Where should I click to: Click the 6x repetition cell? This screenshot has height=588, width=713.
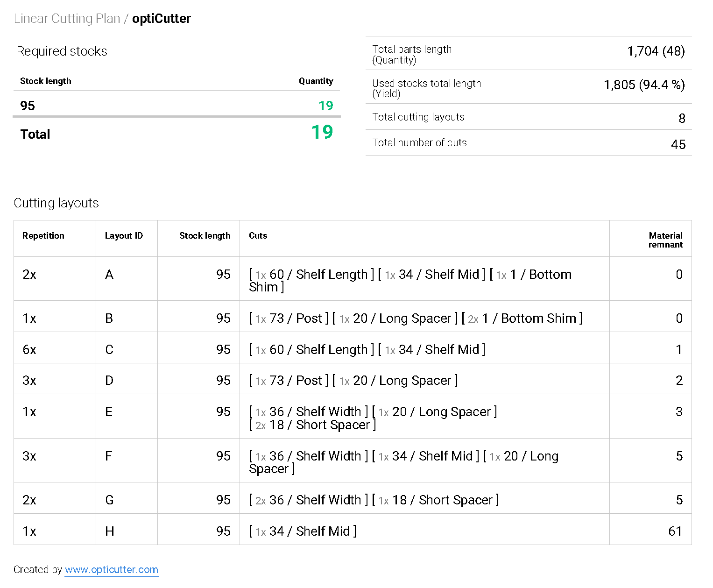(29, 350)
